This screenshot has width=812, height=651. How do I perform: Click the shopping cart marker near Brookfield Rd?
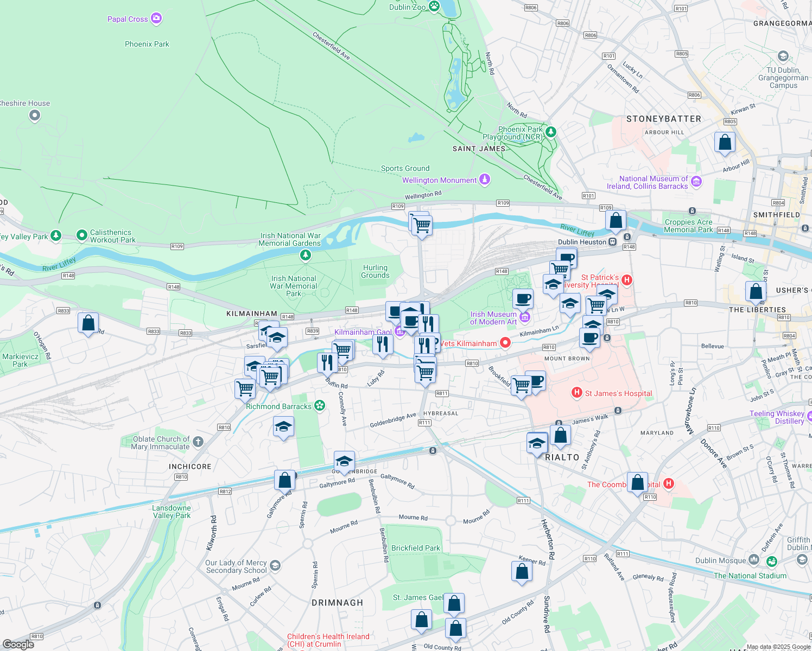[521, 386]
